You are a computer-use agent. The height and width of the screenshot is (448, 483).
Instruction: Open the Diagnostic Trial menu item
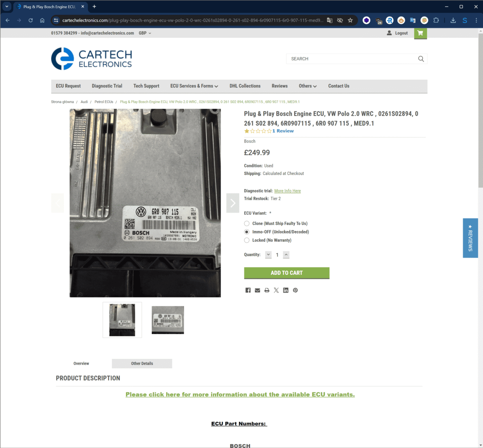click(x=107, y=86)
